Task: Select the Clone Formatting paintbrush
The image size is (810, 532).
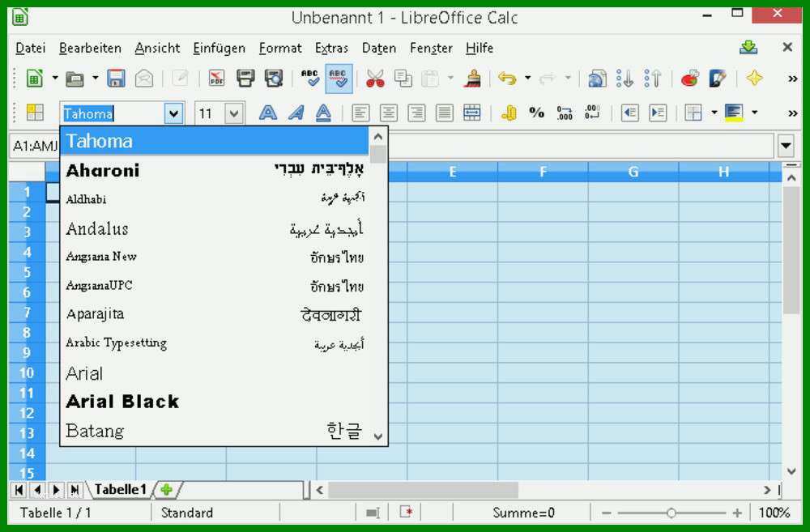Action: pyautogui.click(x=472, y=79)
